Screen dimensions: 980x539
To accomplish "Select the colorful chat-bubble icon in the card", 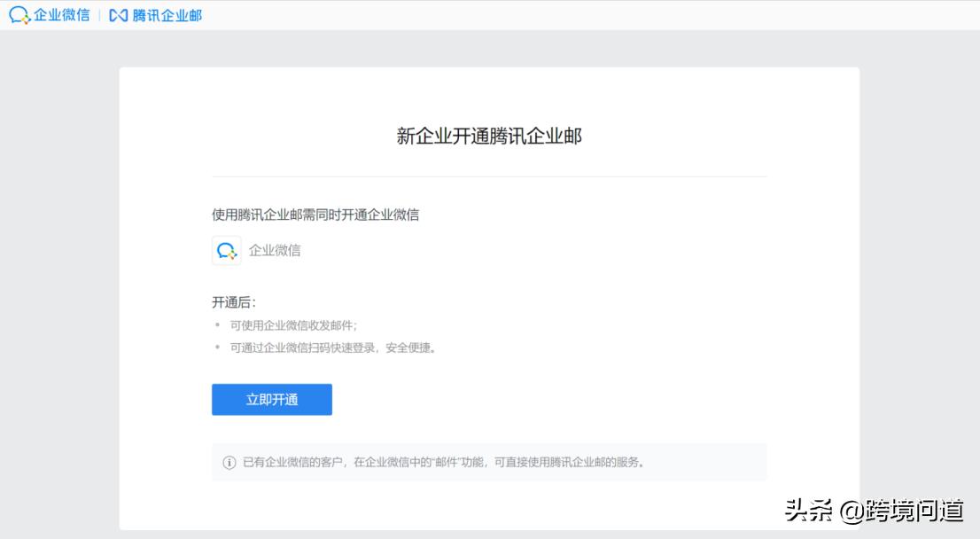I will [x=225, y=250].
